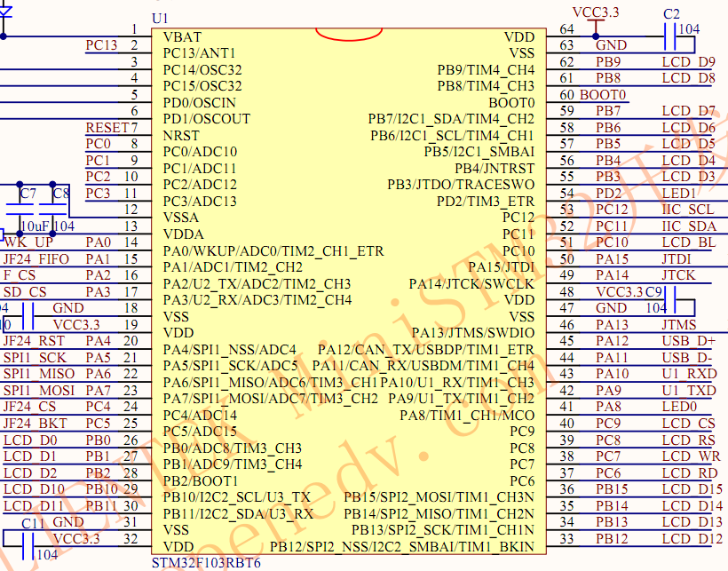Click the WK_UP net label
The width and height of the screenshot is (728, 571).
tap(28, 242)
